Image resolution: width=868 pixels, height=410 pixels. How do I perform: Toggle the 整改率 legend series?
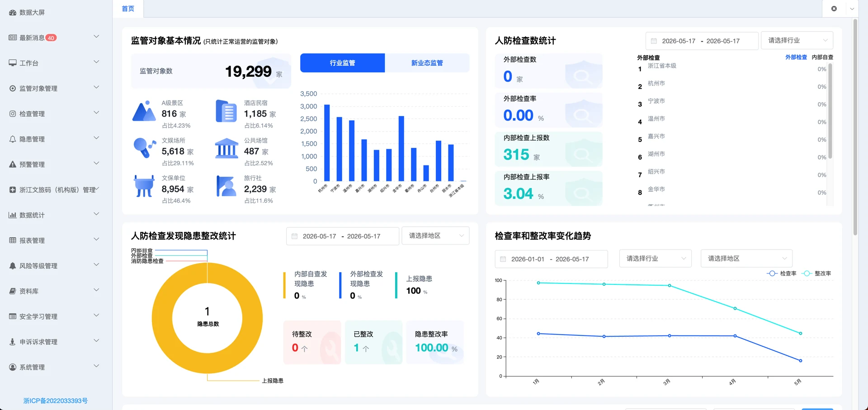click(816, 273)
